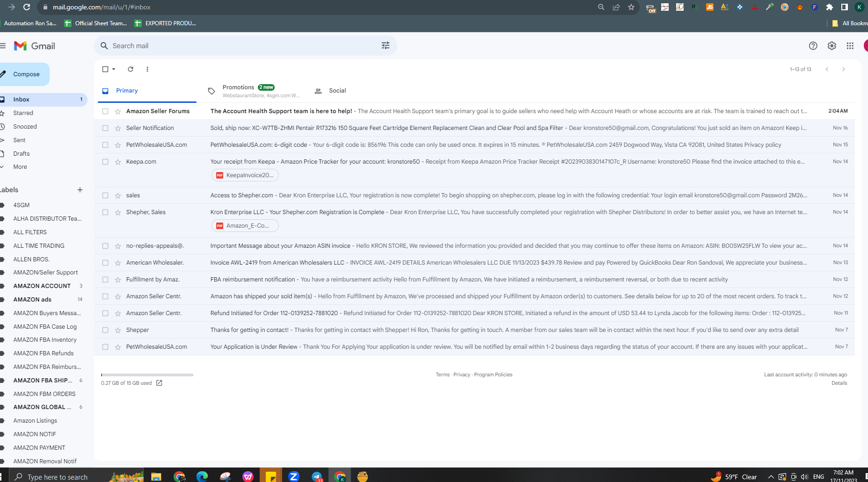The image size is (868, 482).
Task: Open Zalo from the taskbar
Action: click(x=294, y=476)
